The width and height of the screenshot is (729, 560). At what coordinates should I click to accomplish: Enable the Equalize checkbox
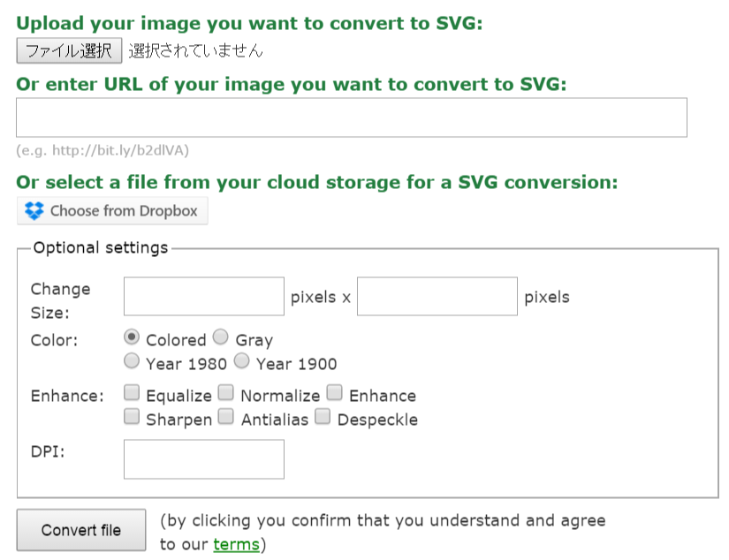point(132,393)
